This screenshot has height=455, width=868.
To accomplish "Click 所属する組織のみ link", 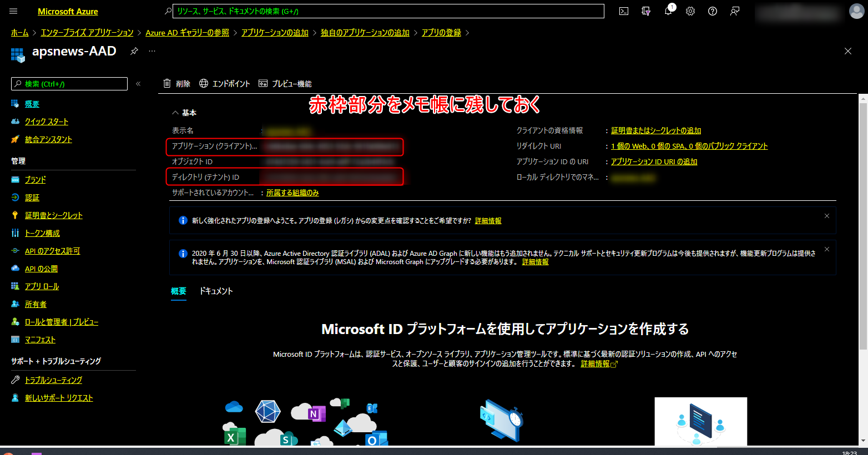I will point(292,193).
